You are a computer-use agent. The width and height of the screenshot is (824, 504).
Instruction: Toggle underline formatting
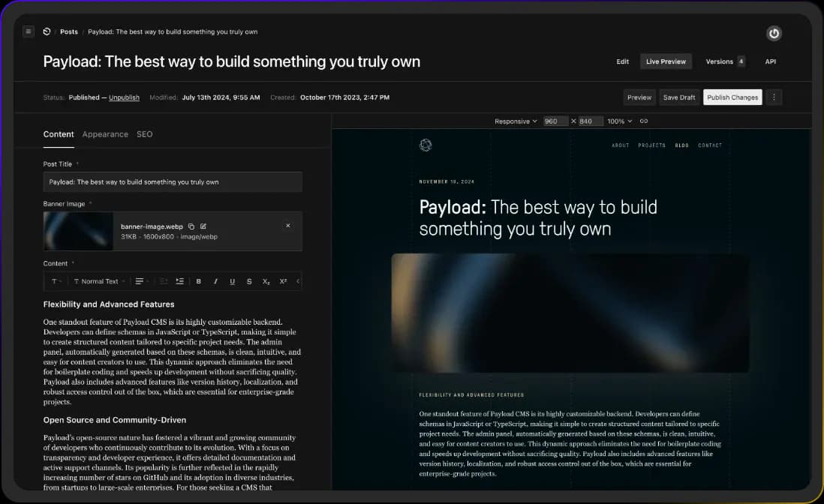tap(233, 281)
